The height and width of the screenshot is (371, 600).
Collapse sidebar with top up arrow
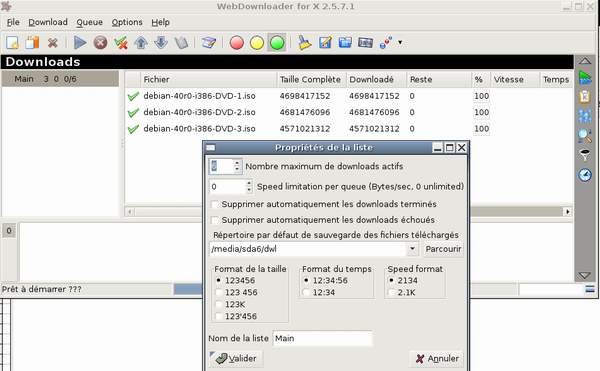click(585, 61)
